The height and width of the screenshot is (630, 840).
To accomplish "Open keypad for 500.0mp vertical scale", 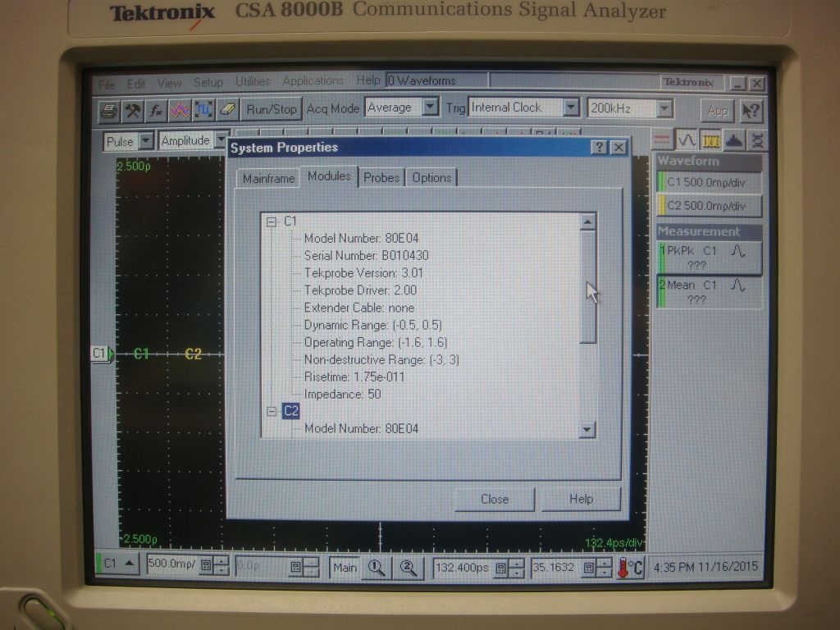I will pyautogui.click(x=206, y=566).
